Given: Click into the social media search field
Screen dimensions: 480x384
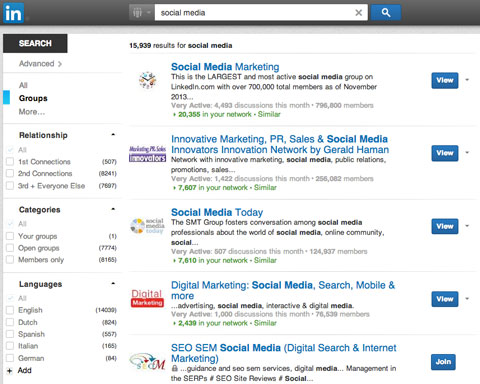Looking at the screenshot, I should (253, 13).
